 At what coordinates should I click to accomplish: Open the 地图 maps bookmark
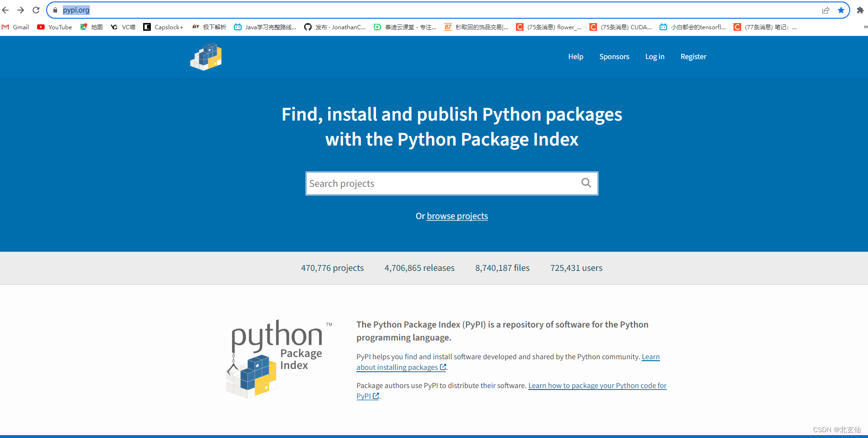coord(91,27)
